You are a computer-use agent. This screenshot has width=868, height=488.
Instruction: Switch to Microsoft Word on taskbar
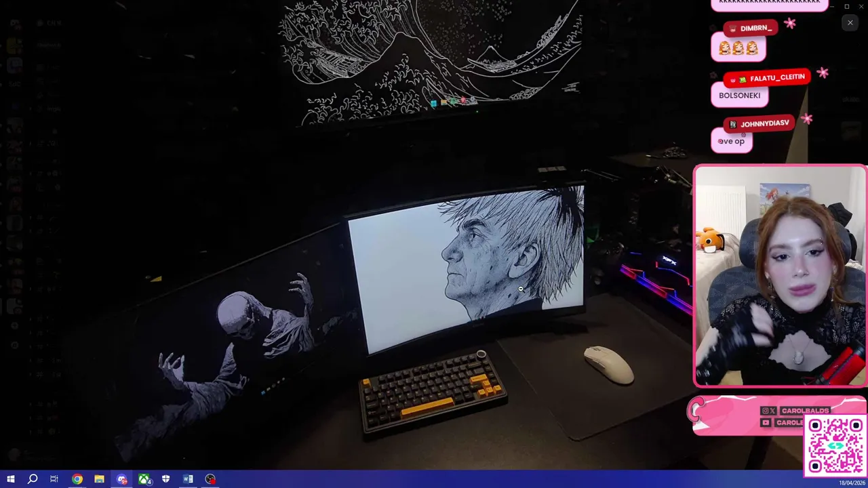point(188,479)
